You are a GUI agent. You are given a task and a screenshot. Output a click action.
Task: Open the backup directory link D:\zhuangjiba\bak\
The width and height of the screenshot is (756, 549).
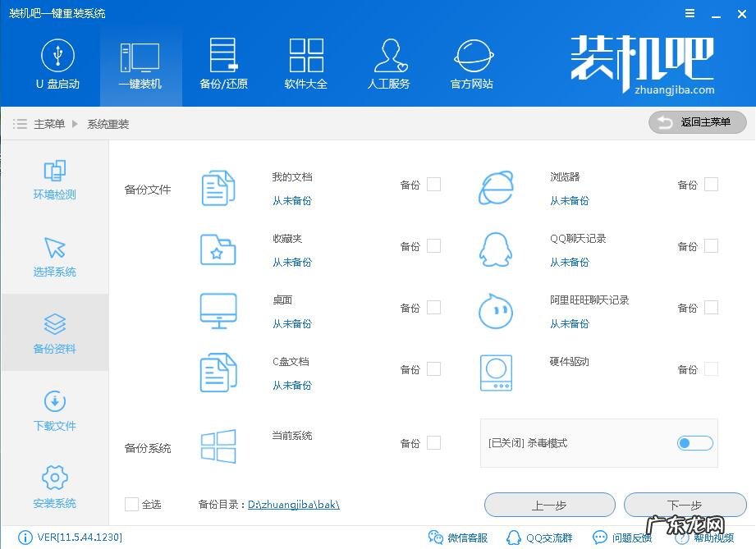[293, 504]
